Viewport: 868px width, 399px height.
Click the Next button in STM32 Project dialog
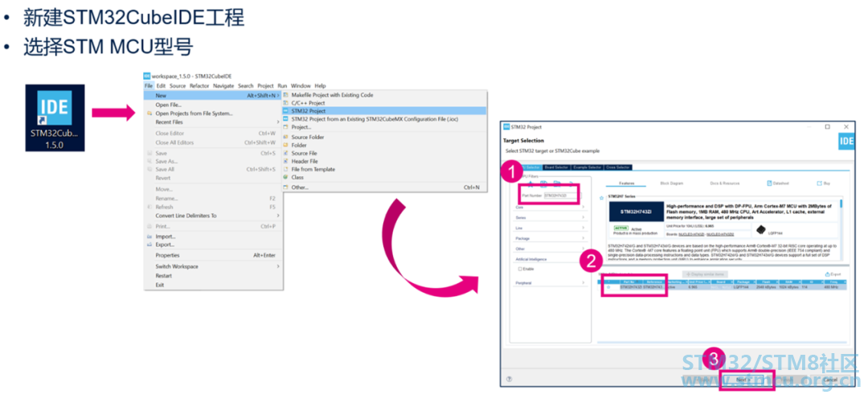point(743,378)
